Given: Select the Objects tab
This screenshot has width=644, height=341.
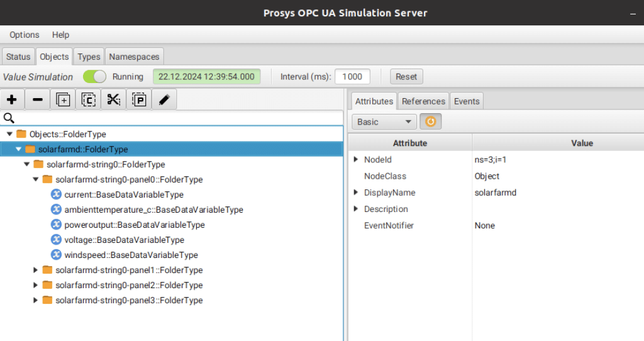Looking at the screenshot, I should (x=54, y=57).
